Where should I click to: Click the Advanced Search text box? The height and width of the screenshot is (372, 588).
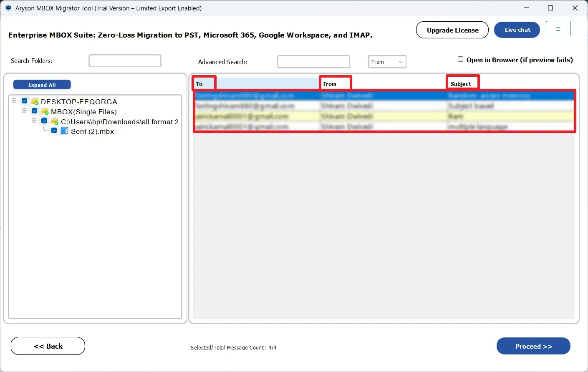pyautogui.click(x=313, y=62)
